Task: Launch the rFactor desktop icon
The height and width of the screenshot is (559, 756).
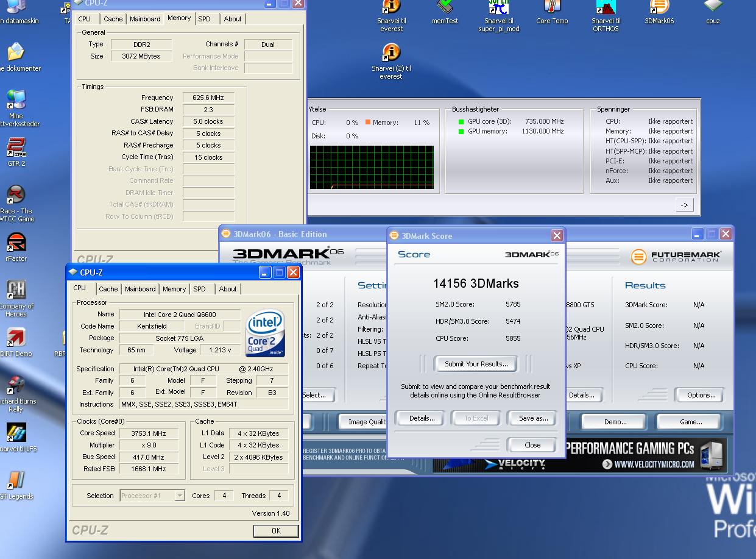Action: coord(16,243)
